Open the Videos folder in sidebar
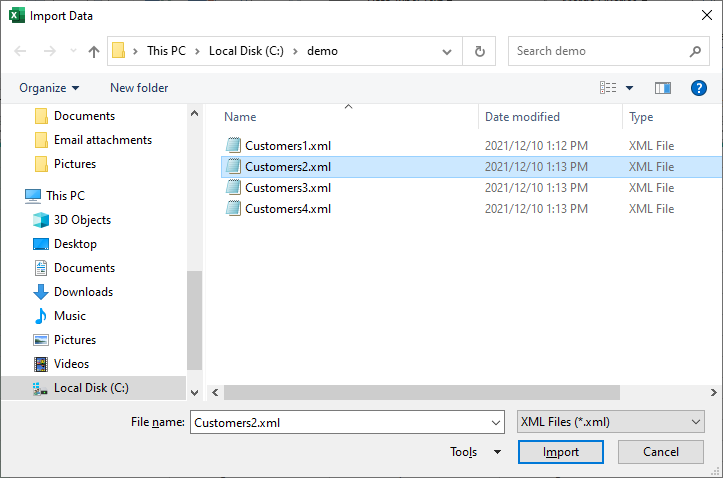 (x=71, y=364)
